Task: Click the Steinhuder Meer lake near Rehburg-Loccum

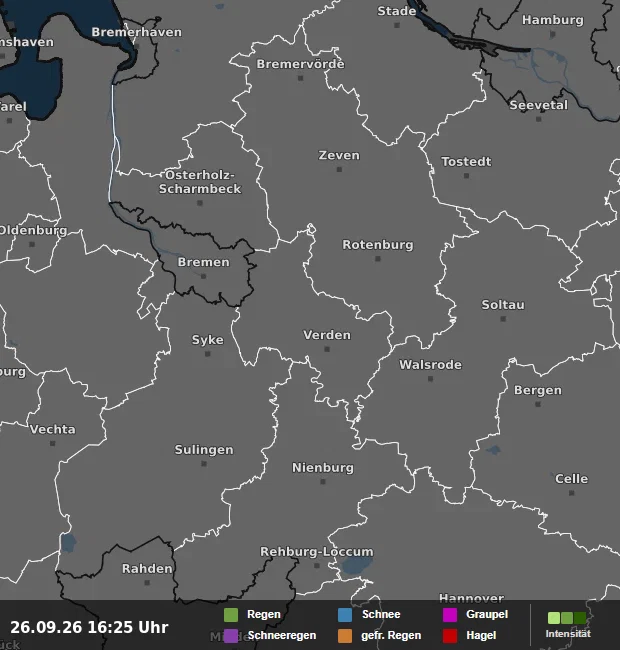Action: click(x=357, y=565)
